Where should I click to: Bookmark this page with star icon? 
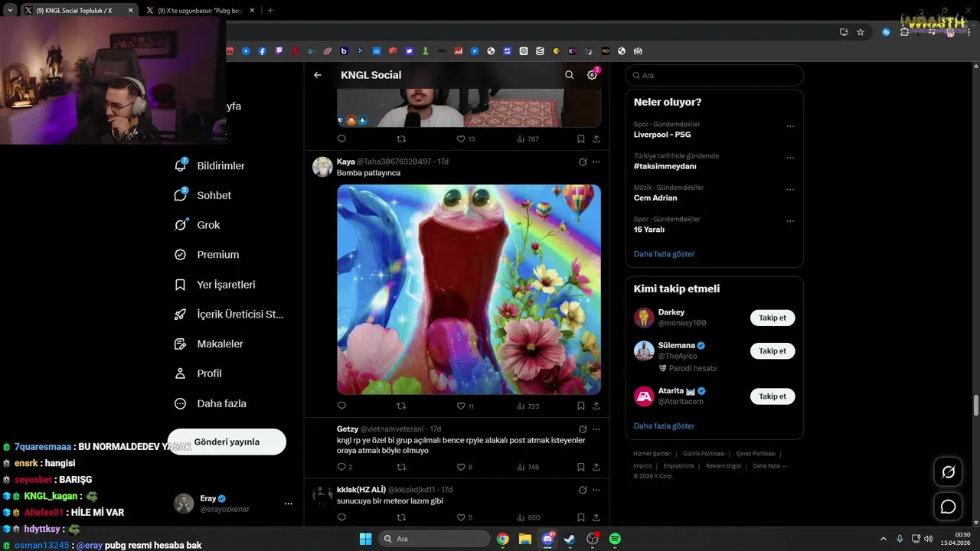(861, 32)
